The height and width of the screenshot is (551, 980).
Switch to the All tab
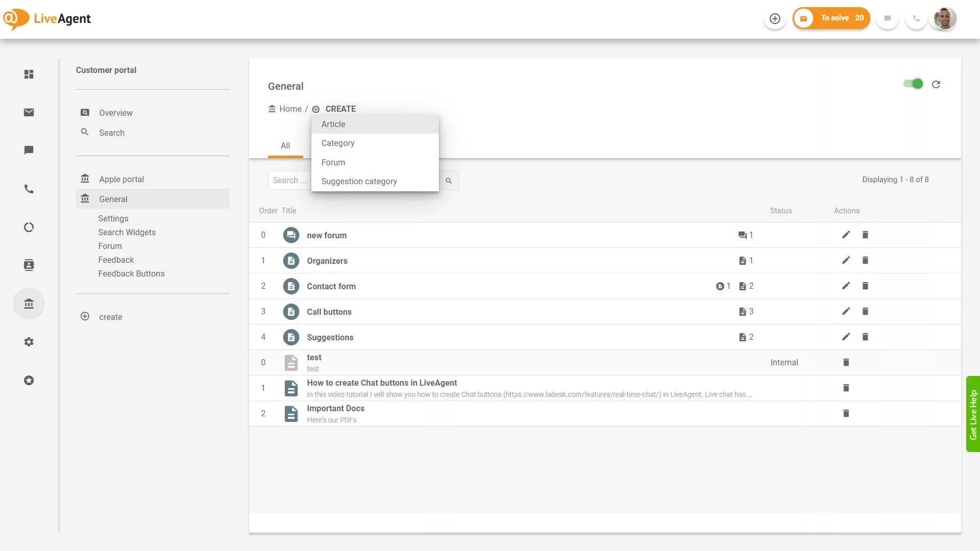point(285,145)
